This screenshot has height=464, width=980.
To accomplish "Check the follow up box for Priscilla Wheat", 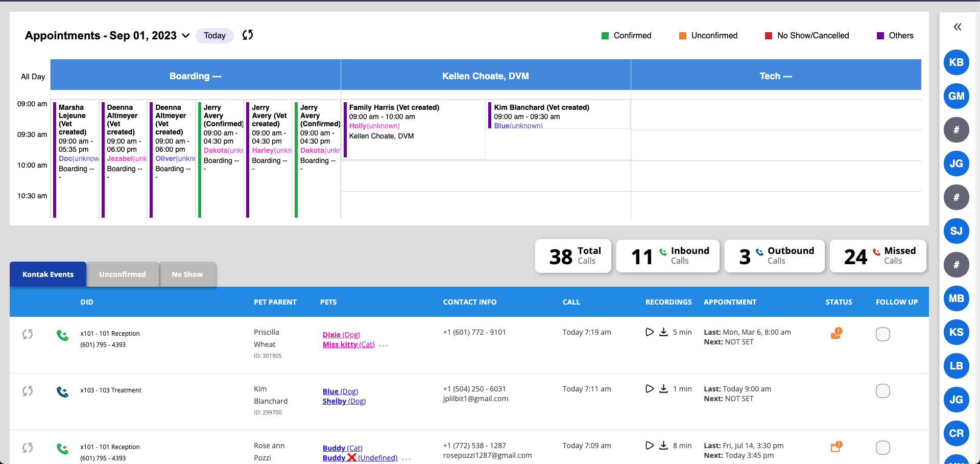I will [x=882, y=334].
